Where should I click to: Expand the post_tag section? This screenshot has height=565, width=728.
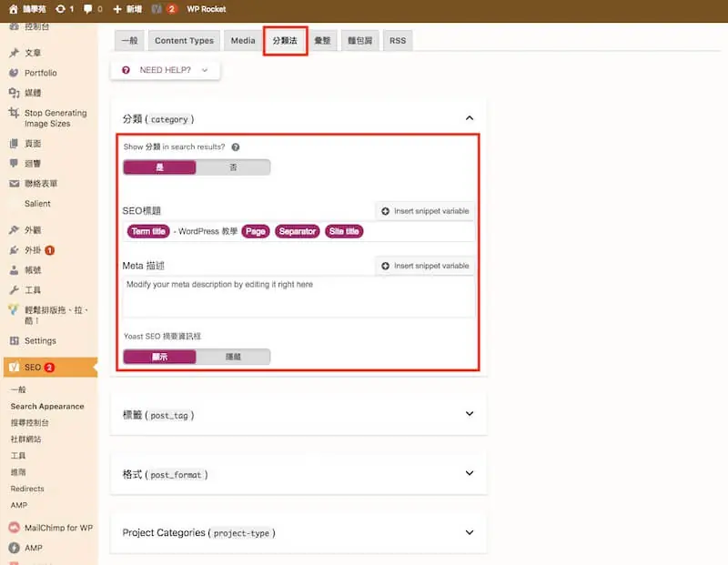click(x=470, y=414)
